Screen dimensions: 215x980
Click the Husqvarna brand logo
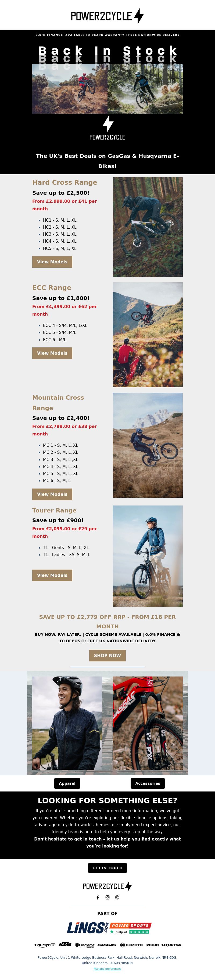[x=85, y=945]
